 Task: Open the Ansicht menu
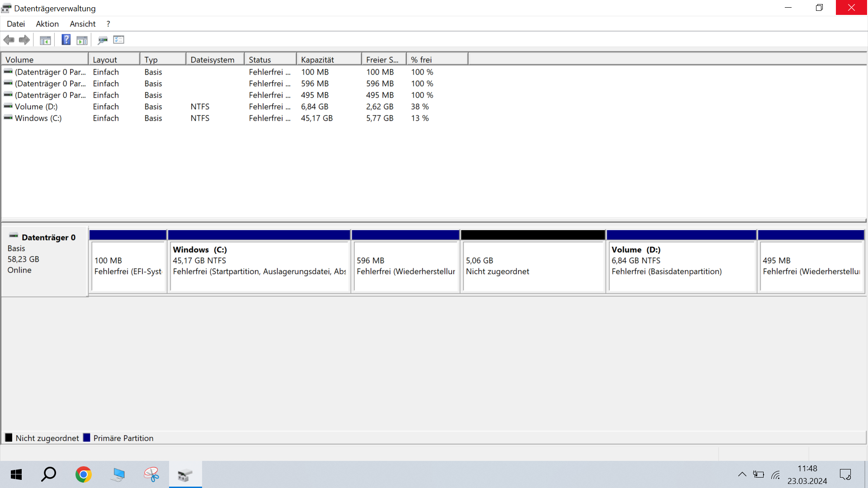point(82,24)
